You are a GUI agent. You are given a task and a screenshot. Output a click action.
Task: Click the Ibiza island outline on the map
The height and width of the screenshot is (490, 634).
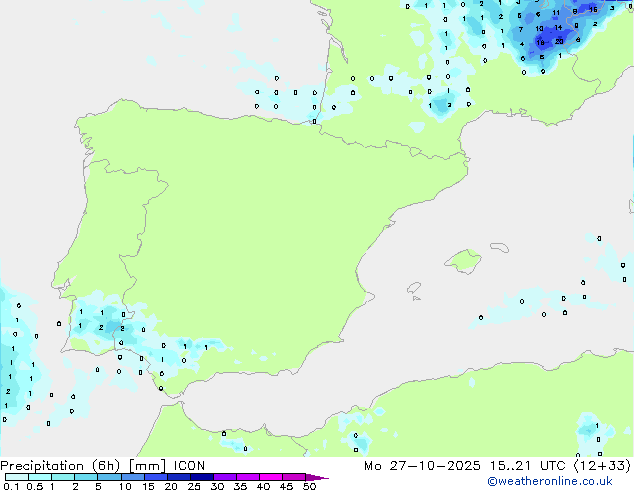[x=414, y=288]
